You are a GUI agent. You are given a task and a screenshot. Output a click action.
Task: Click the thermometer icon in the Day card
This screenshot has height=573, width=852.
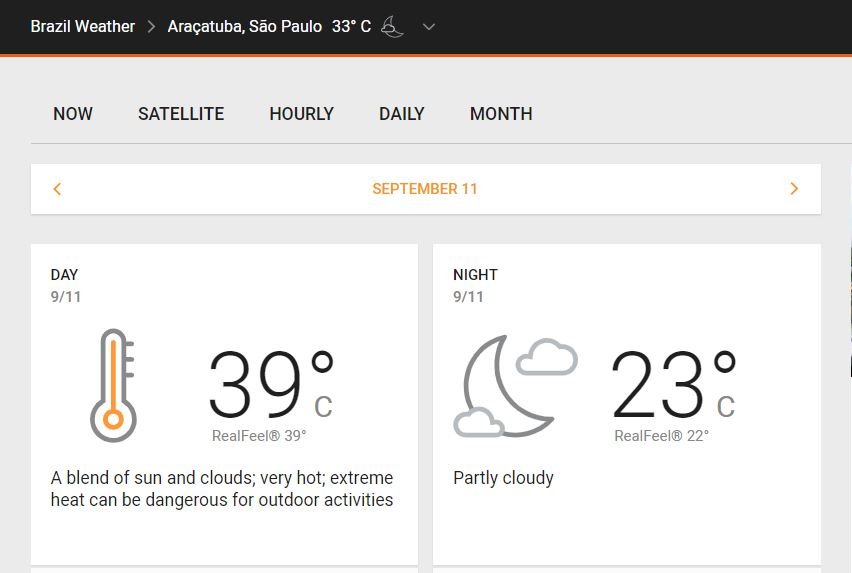(113, 386)
